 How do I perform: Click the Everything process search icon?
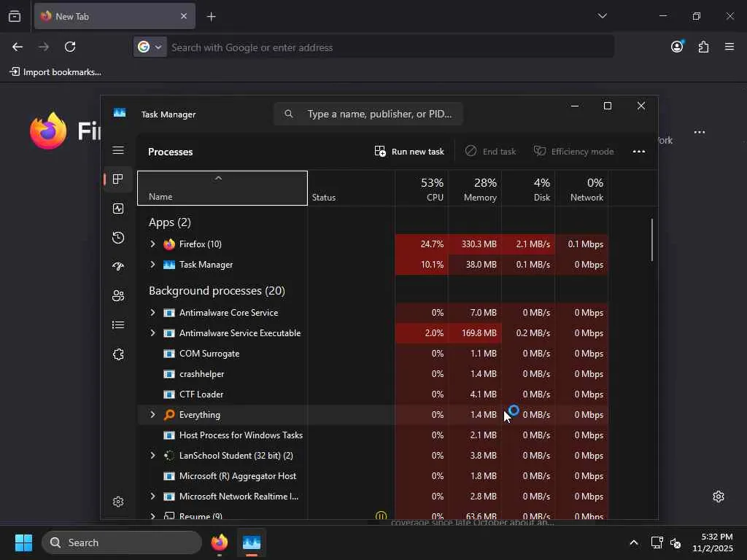pyautogui.click(x=169, y=415)
